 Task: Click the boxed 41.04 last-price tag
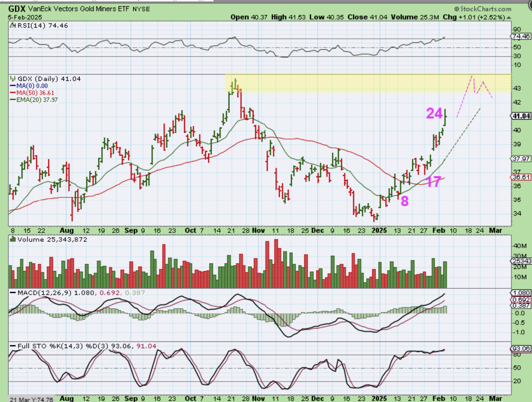coord(521,115)
